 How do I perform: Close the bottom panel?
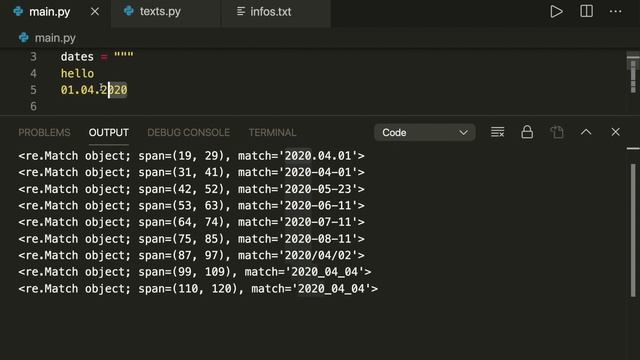(x=615, y=132)
